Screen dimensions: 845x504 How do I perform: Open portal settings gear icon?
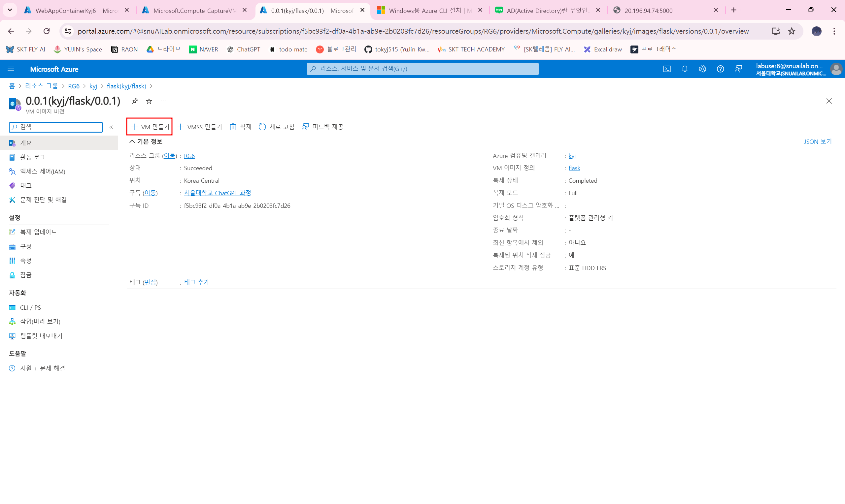tap(702, 69)
